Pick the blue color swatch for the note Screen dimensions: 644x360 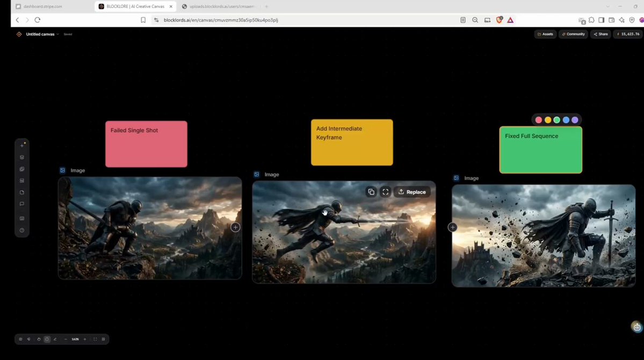pyautogui.click(x=566, y=120)
